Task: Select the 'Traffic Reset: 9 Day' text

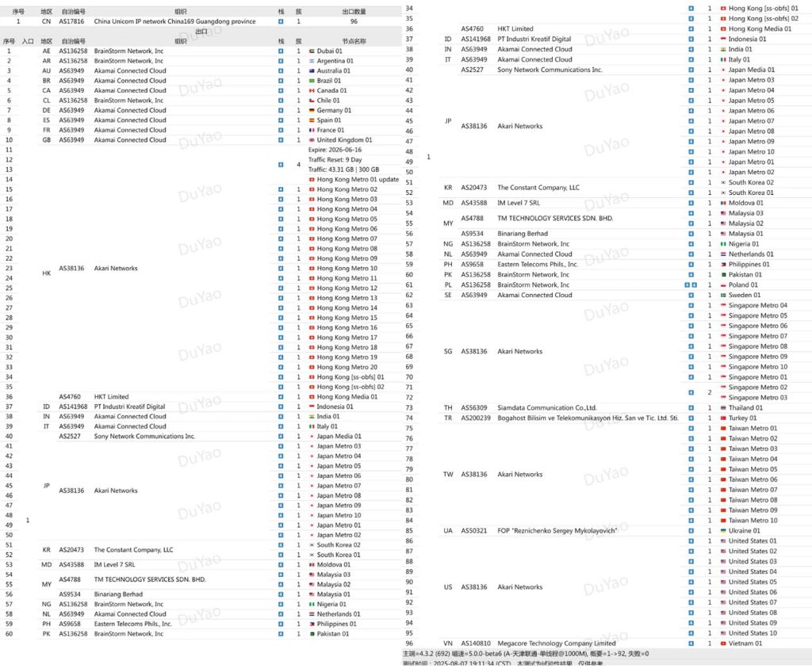Action: click(x=335, y=160)
